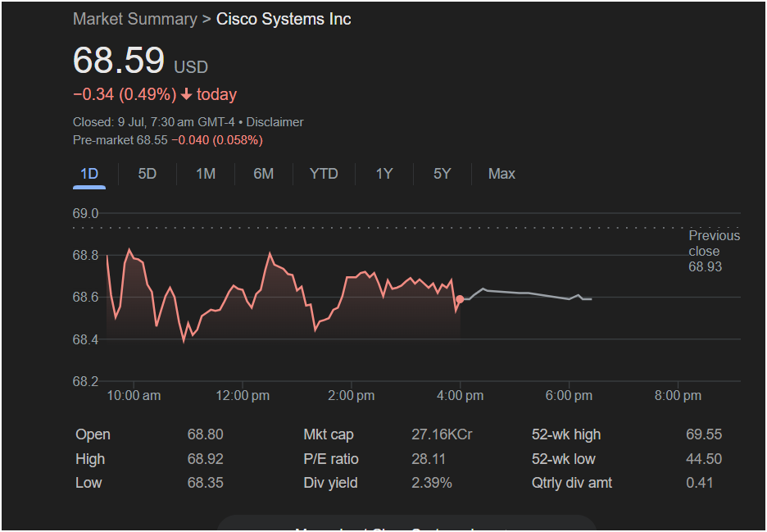
Task: Click the 2:00 pm axis label
Action: coord(352,395)
